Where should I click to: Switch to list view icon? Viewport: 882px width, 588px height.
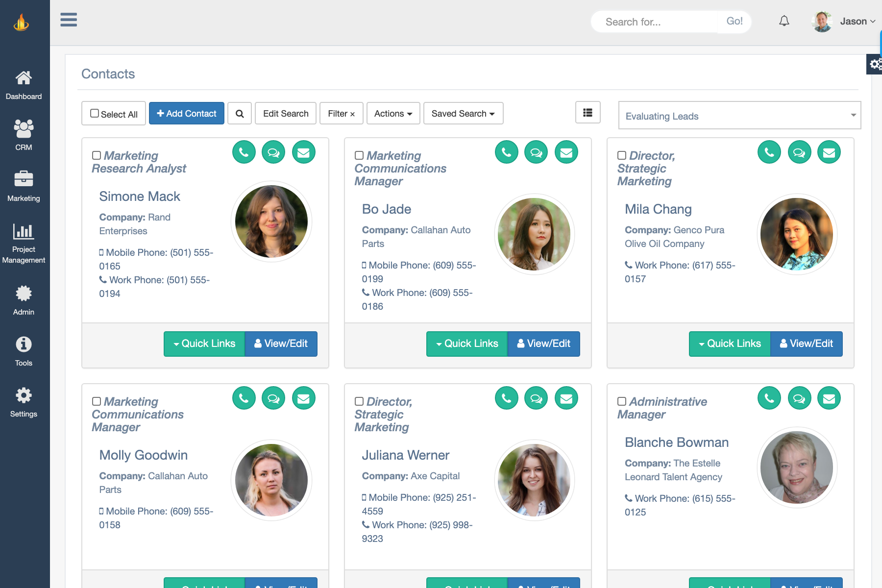(588, 113)
